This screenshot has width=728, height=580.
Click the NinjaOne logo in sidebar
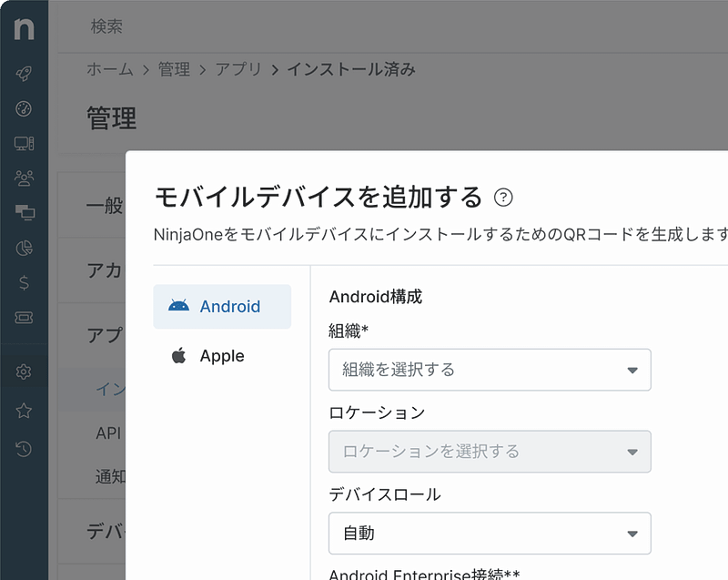[x=24, y=29]
